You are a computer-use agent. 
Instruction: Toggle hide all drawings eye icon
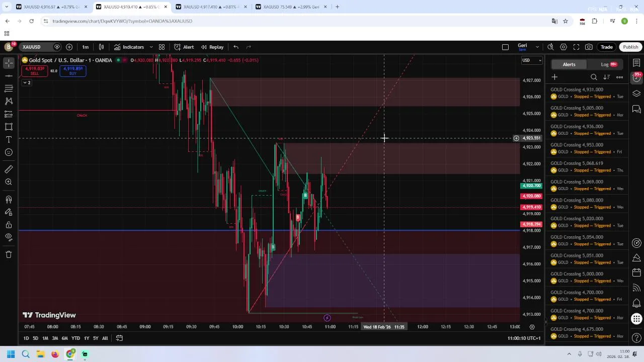tap(9, 237)
